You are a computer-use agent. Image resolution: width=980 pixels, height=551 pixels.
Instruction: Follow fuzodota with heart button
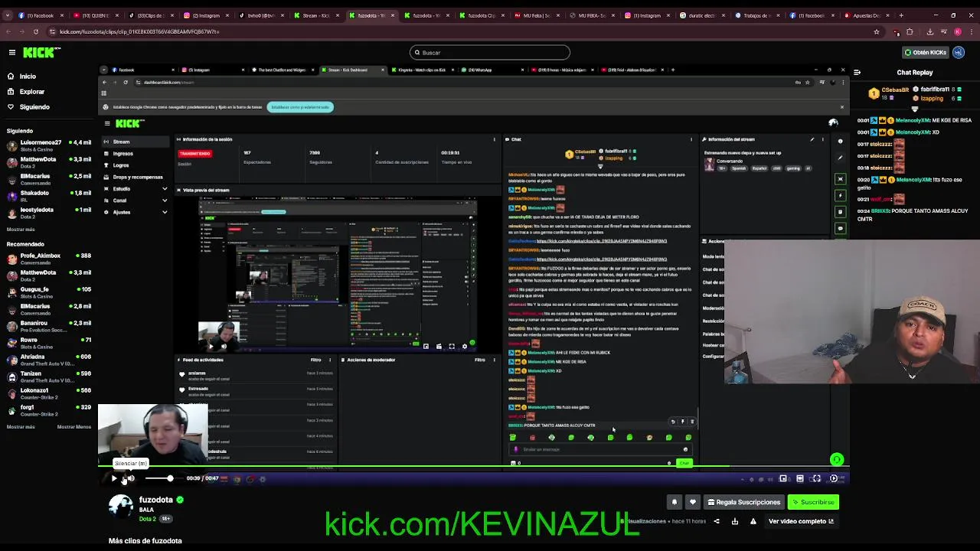[x=693, y=502]
